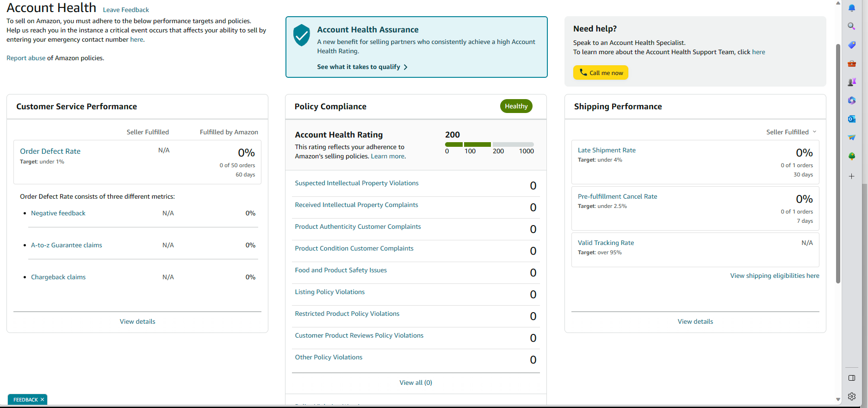Open sidebar settings gear icon
The height and width of the screenshot is (408, 868).
pos(851,396)
